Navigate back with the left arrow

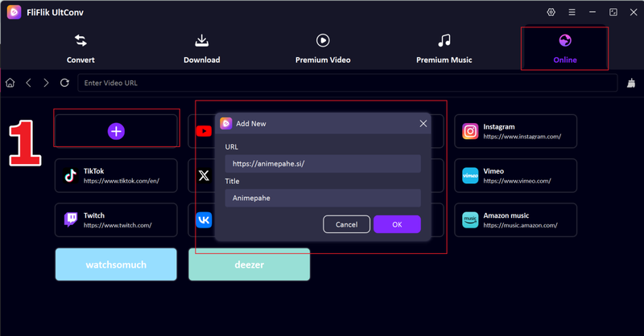[29, 83]
